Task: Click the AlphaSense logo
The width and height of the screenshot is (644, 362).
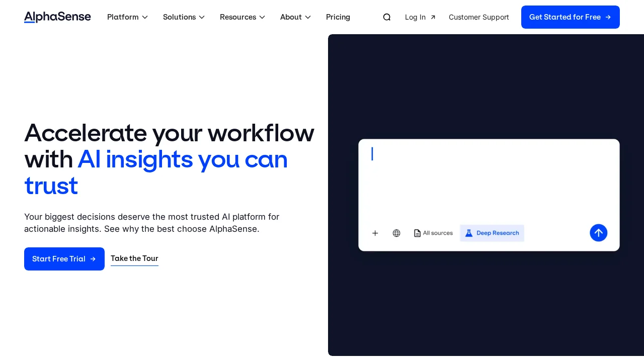Action: [57, 17]
